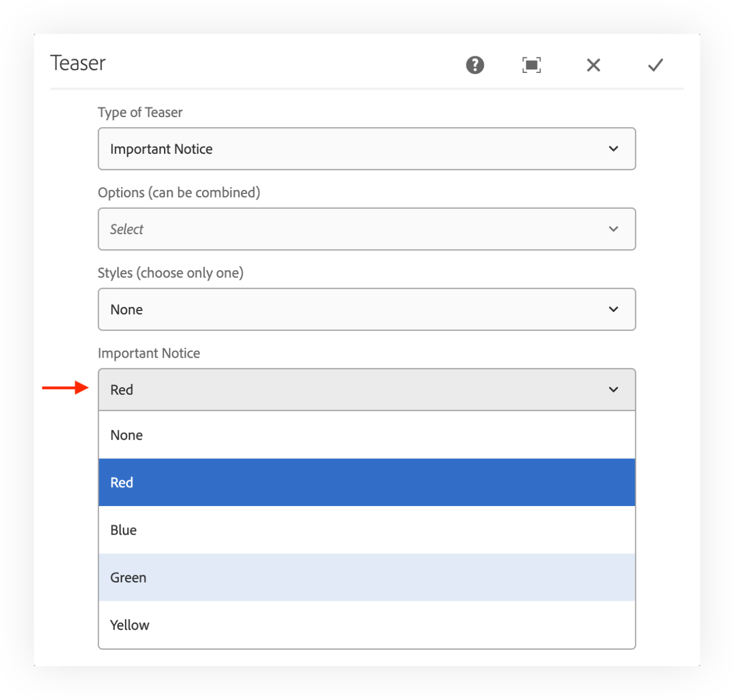Cancel the dialog using the X icon
Screen dimensions: 734x700
(593, 65)
